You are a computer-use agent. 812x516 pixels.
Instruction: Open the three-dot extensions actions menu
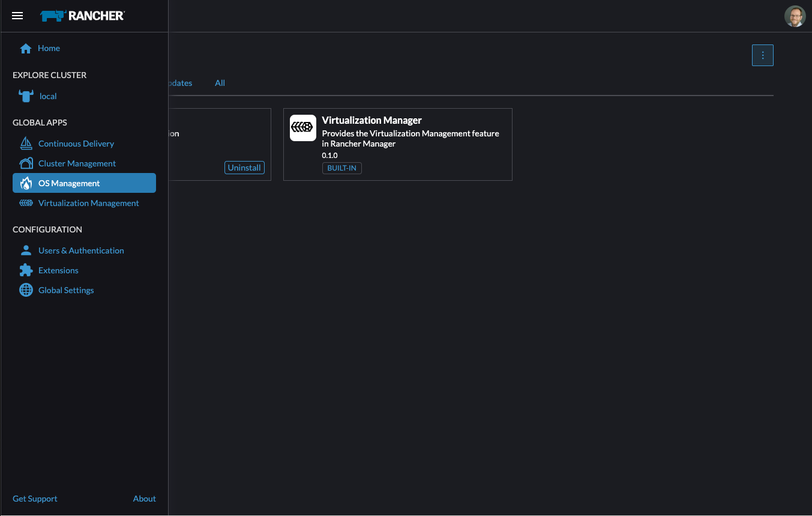click(763, 55)
